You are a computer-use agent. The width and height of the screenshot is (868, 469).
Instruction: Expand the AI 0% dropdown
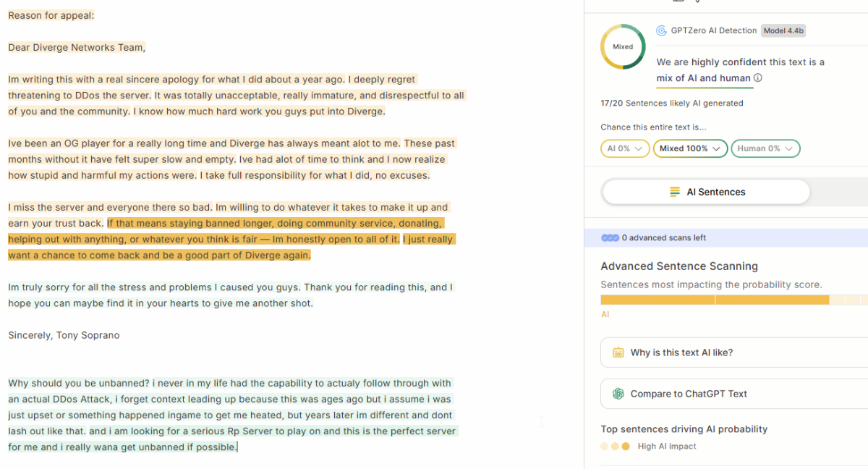tap(624, 148)
